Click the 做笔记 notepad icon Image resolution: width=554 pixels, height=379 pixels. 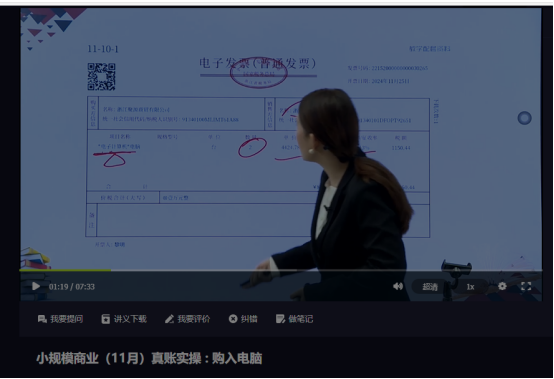click(x=281, y=319)
